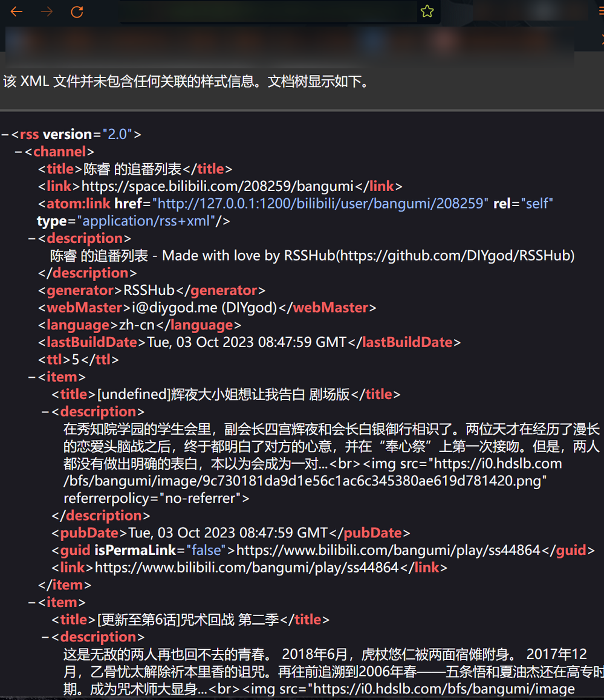This screenshot has width=604, height=700.
Task: Reload the RSS feed page
Action: coord(77,11)
